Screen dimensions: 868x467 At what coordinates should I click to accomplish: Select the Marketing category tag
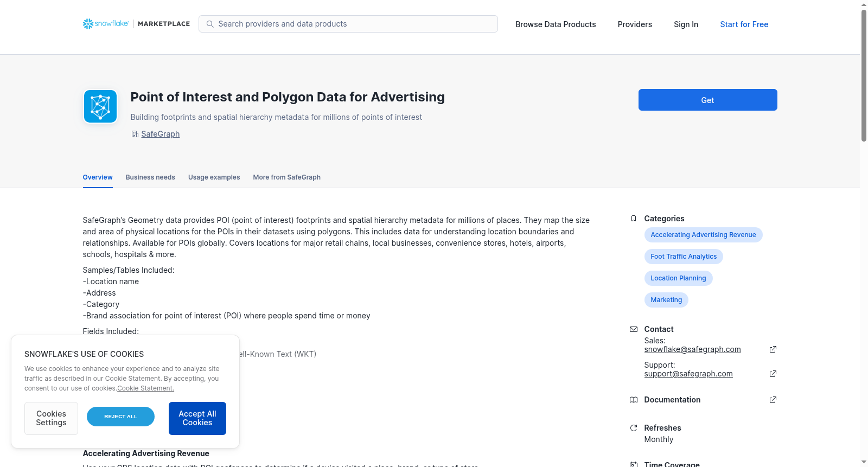pyautogui.click(x=666, y=300)
